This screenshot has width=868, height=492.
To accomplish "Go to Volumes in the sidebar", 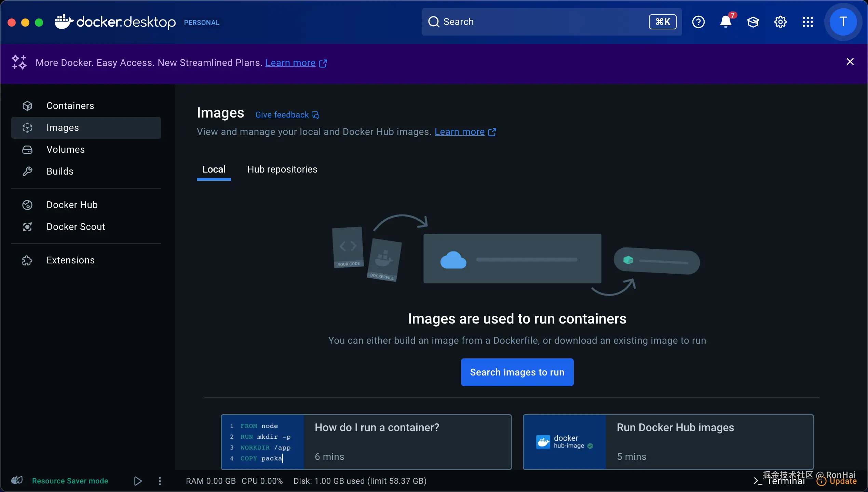I will point(86,150).
